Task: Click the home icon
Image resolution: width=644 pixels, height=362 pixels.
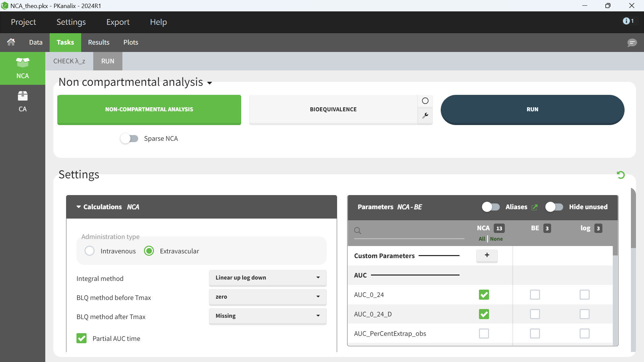Action: pos(11,42)
